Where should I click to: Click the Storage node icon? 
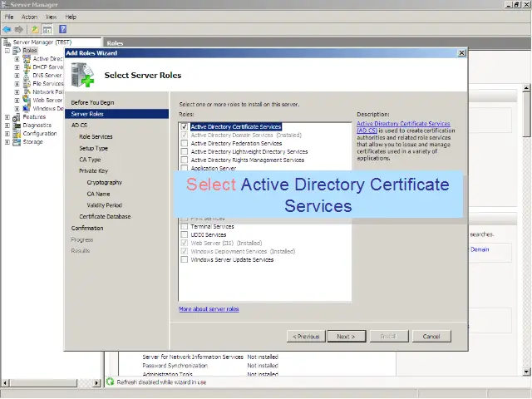coord(17,142)
